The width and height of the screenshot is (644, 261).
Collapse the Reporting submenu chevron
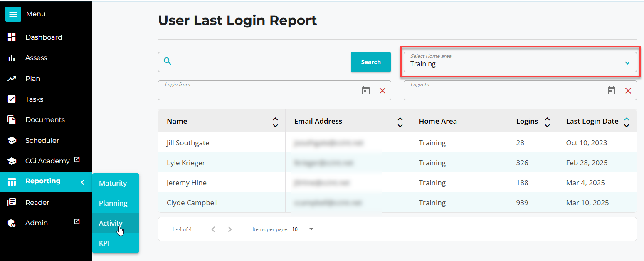coord(82,182)
